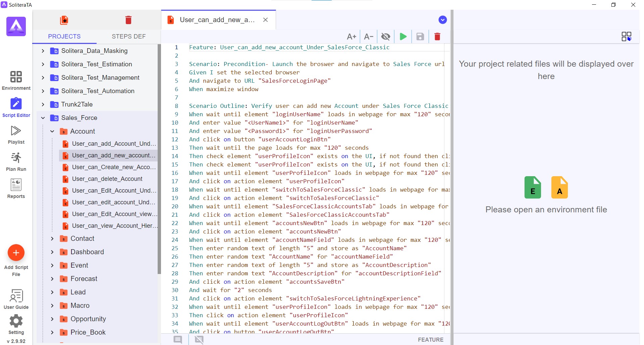Expand the Contact folder
Image resolution: width=644 pixels, height=345 pixels.
pyautogui.click(x=52, y=238)
